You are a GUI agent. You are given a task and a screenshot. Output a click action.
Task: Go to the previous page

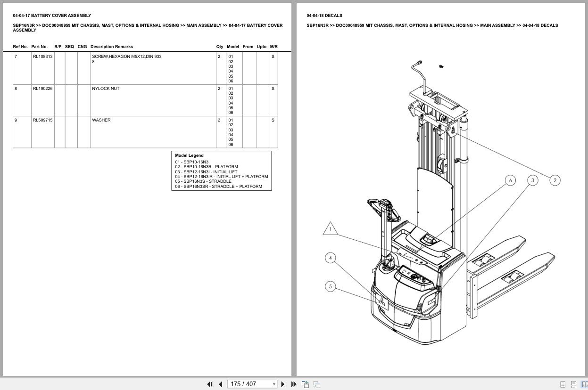(220, 384)
